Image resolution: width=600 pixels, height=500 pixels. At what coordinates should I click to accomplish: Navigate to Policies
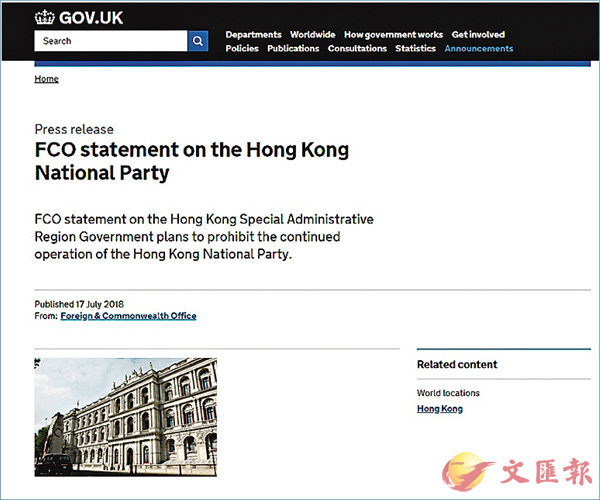[x=242, y=48]
